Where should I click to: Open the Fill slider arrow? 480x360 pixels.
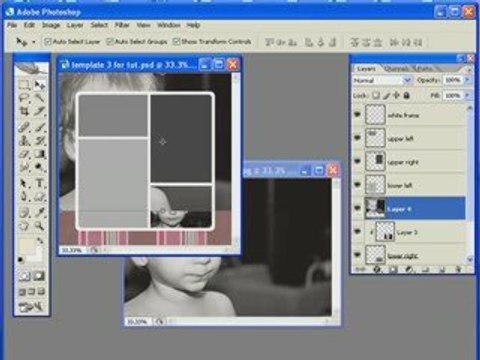point(467,96)
